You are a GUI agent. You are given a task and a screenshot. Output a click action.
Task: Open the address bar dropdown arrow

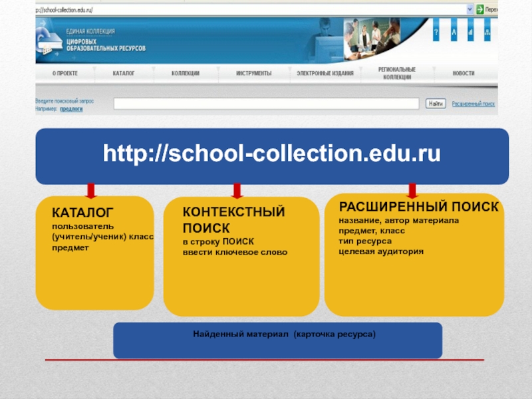coord(469,9)
